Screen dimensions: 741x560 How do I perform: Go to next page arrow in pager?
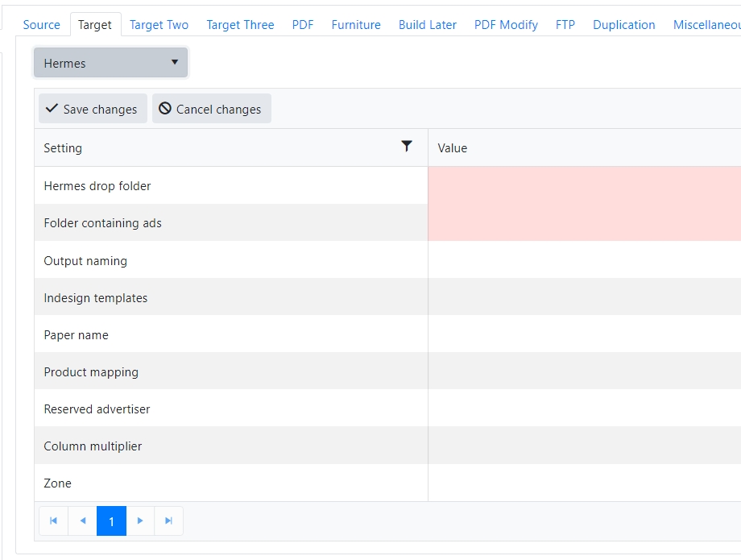click(x=140, y=521)
